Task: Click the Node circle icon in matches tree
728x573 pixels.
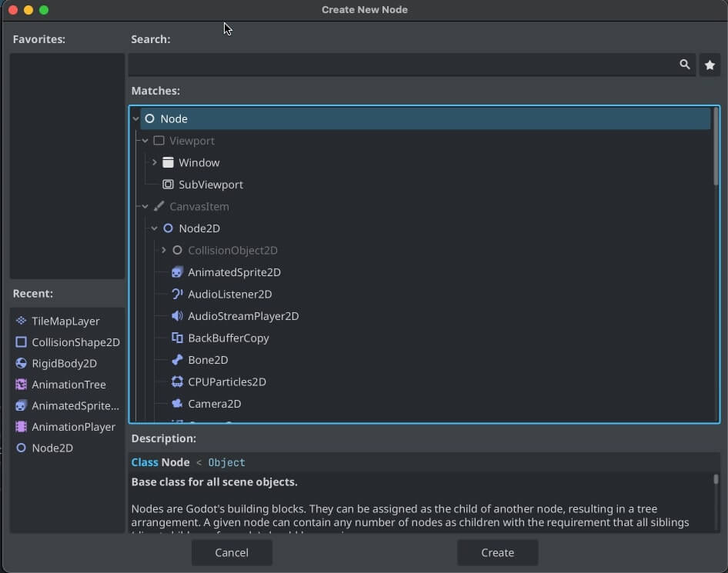Action: coord(149,118)
